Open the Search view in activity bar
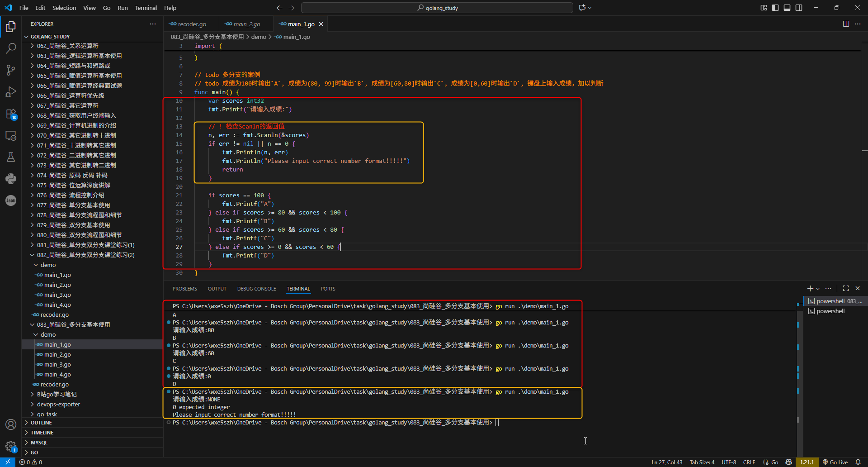868x467 pixels. coord(11,48)
